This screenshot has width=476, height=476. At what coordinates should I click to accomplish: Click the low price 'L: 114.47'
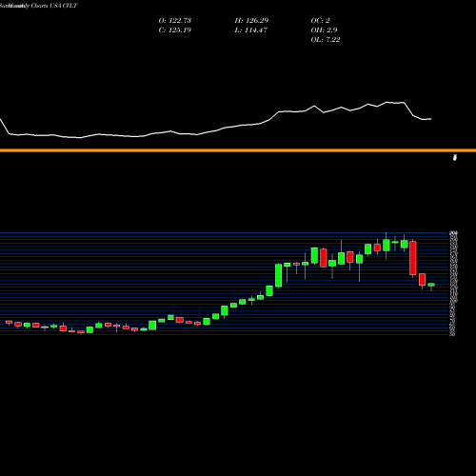tap(251, 30)
